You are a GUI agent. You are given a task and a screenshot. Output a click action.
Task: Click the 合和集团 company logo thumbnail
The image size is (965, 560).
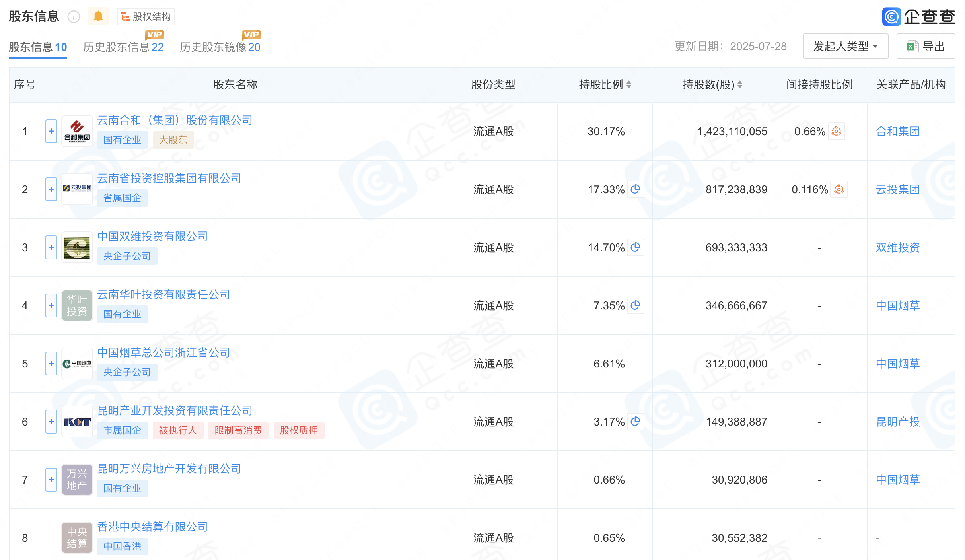coord(77,131)
